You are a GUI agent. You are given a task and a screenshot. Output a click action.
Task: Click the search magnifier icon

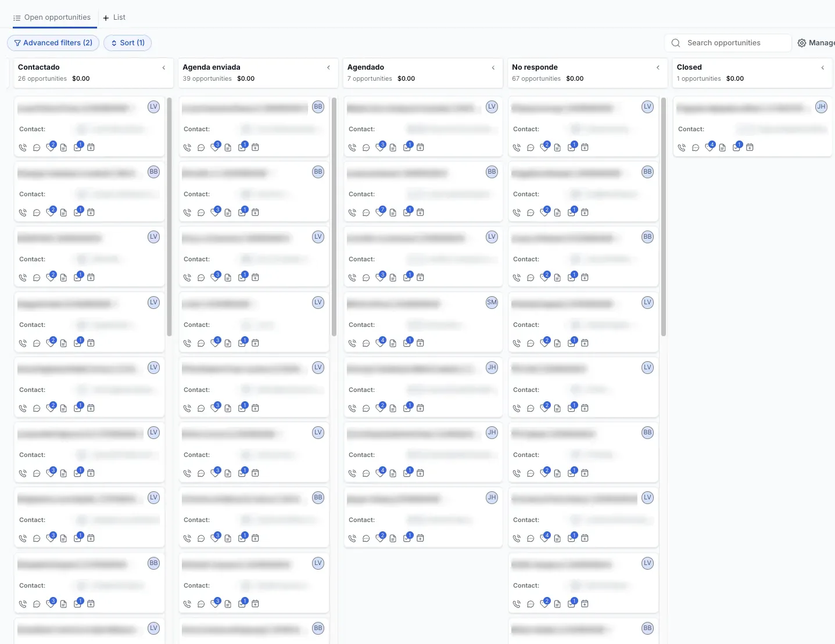coord(676,43)
